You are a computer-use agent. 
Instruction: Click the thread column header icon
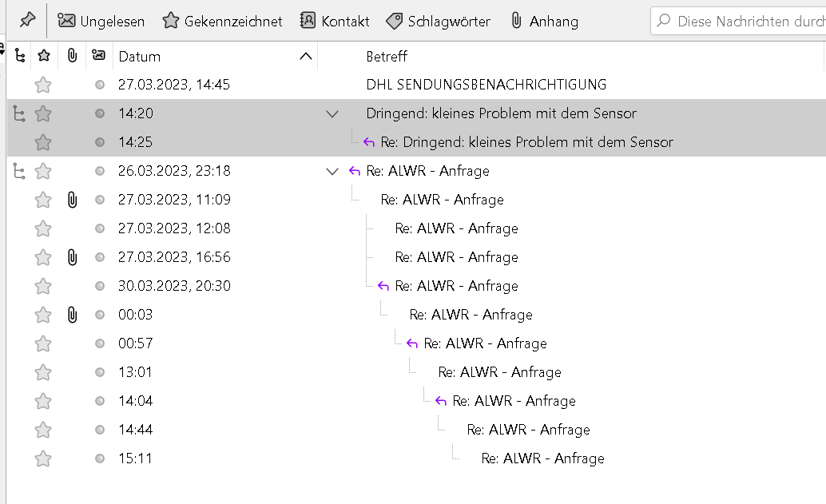pos(20,56)
